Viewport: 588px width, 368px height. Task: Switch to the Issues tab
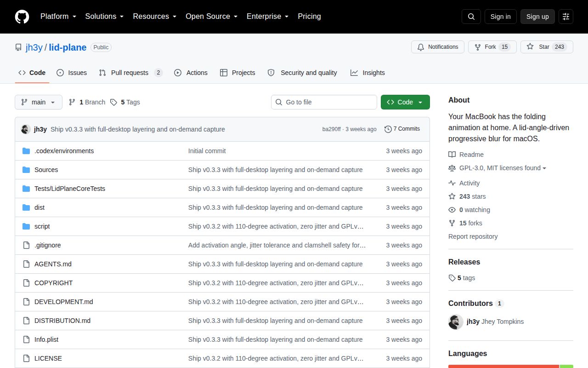[72, 73]
